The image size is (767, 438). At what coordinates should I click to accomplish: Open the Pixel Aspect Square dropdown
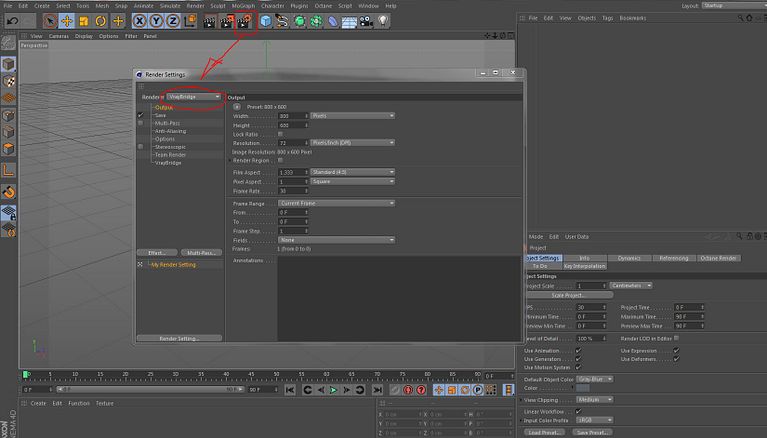tap(352, 182)
